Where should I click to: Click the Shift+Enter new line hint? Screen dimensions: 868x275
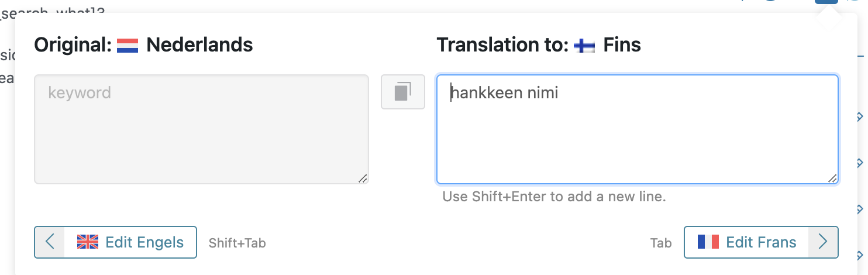point(554,197)
